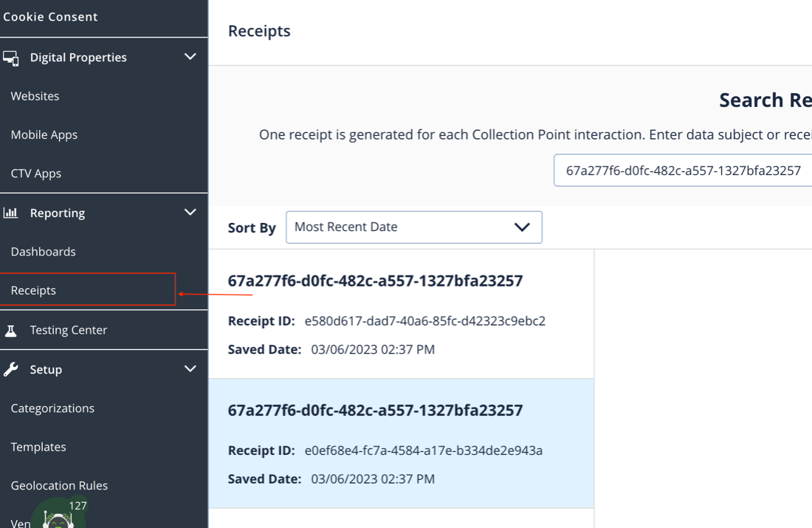This screenshot has height=528, width=812.
Task: Select the highlighted Receipts menu item
Action: (x=32, y=289)
